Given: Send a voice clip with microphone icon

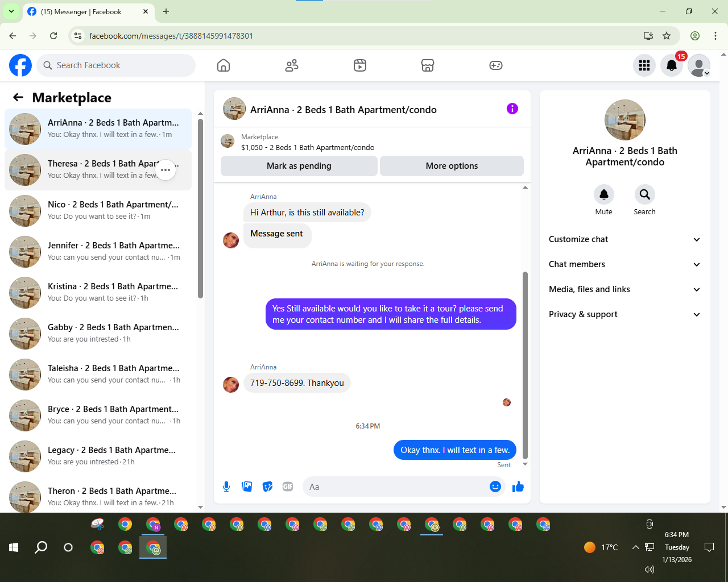Looking at the screenshot, I should point(226,487).
